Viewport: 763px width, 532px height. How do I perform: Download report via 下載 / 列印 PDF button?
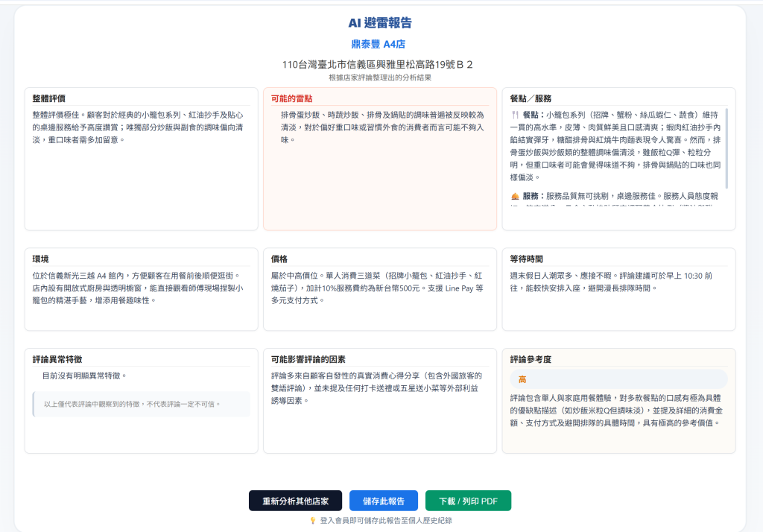[468, 501]
